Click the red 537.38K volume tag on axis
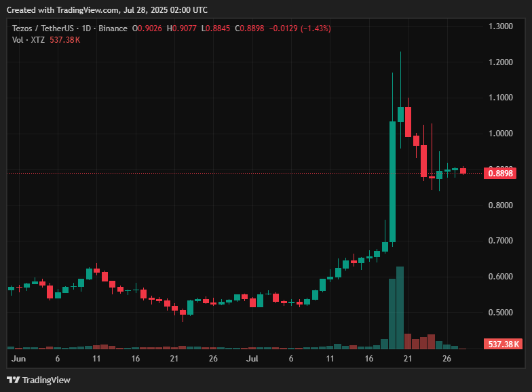Image resolution: width=532 pixels, height=392 pixels. 503,345
